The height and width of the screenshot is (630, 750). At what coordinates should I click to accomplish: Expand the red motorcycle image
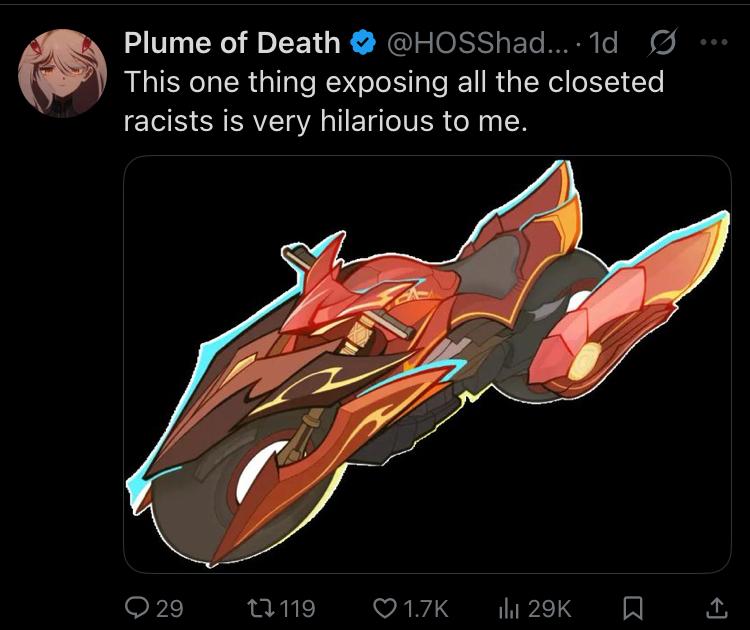pos(427,364)
